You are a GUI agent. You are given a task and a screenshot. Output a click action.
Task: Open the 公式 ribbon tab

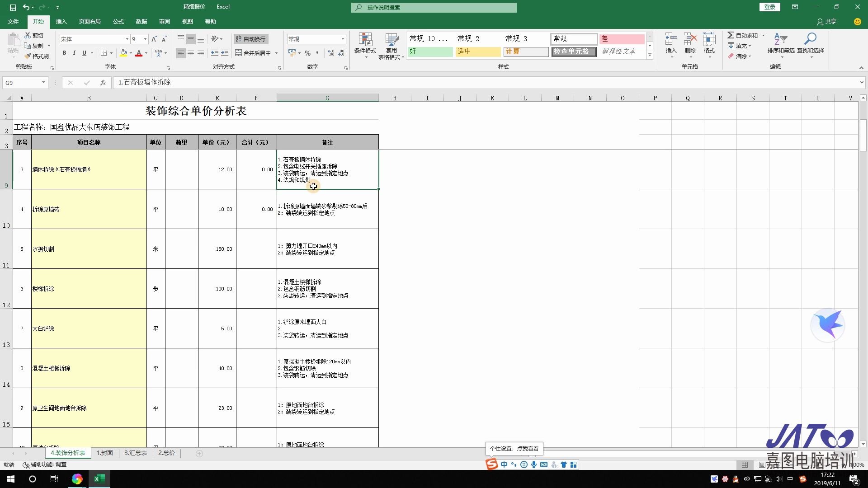click(118, 22)
